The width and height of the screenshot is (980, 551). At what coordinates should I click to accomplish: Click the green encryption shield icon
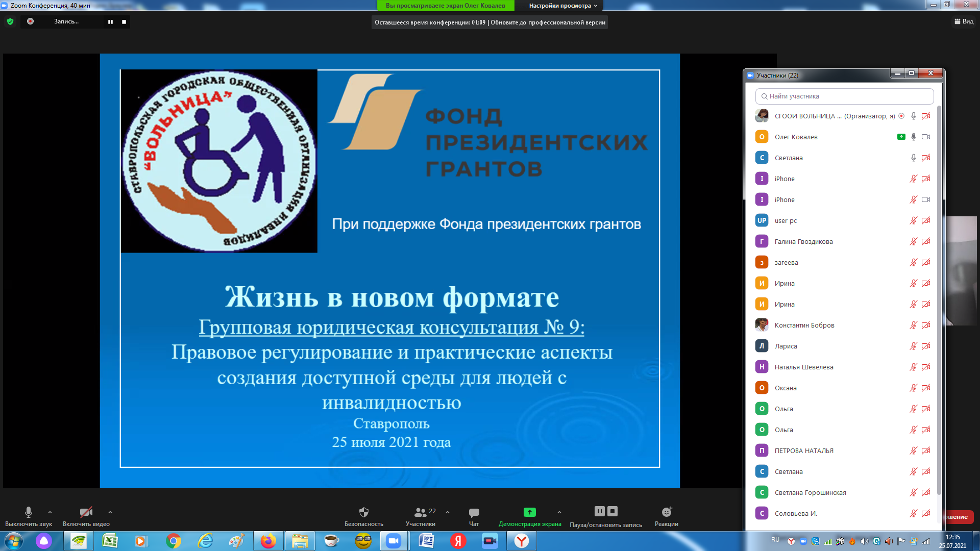point(10,21)
